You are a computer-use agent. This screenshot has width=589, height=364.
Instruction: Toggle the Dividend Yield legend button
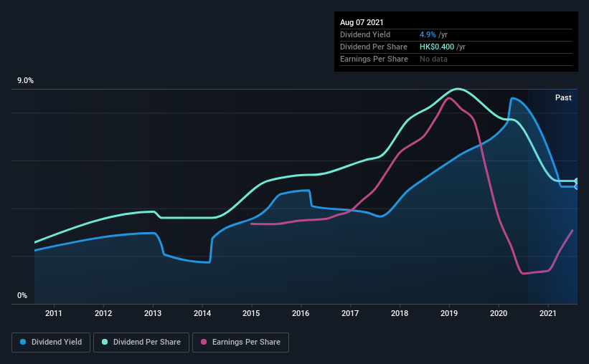point(51,343)
